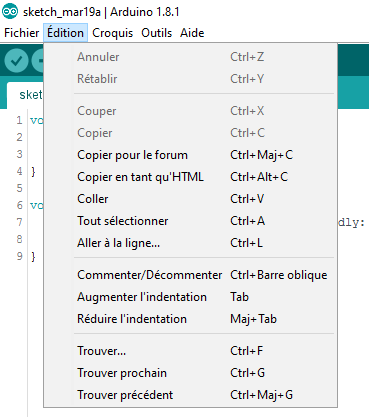The image size is (369, 417).
Task: Select Copier en tant qu'HTML entry
Action: [191, 177]
